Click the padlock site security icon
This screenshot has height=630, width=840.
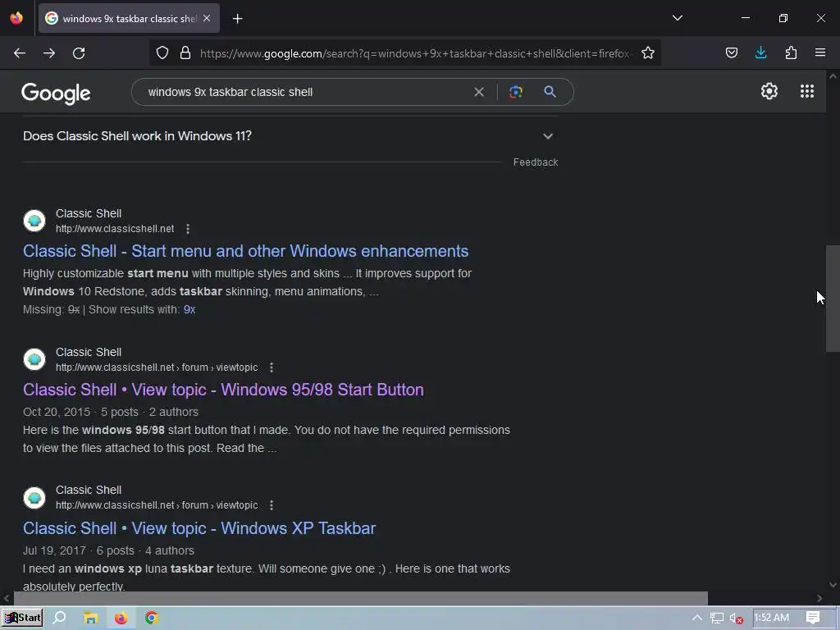coord(185,53)
